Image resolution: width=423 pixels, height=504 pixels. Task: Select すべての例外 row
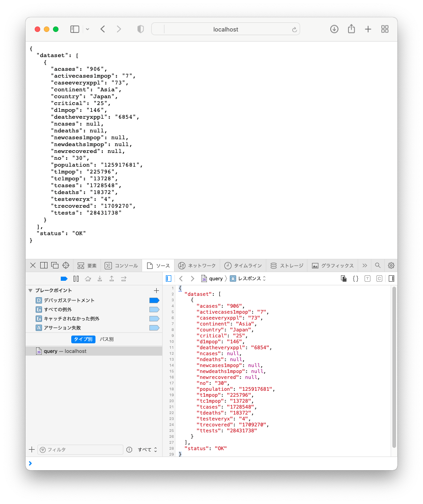point(94,310)
